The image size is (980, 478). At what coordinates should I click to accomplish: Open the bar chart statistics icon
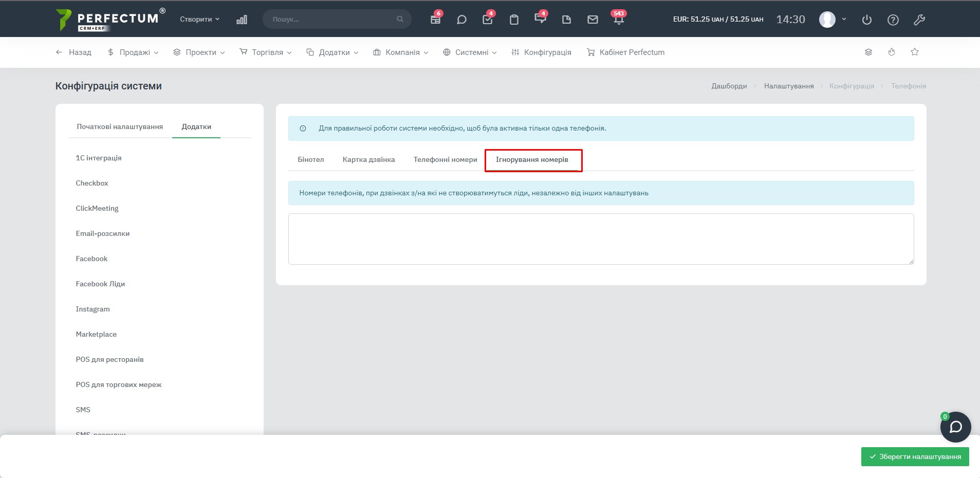point(242,20)
